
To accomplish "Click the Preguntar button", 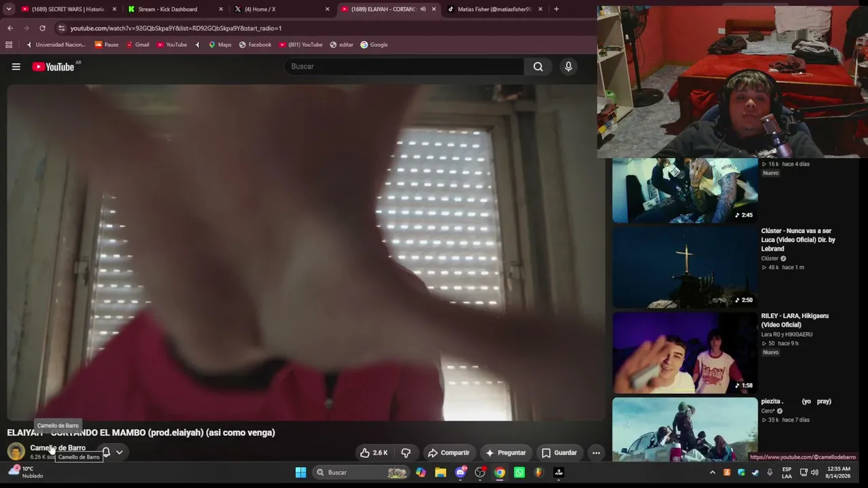I will coord(505,453).
